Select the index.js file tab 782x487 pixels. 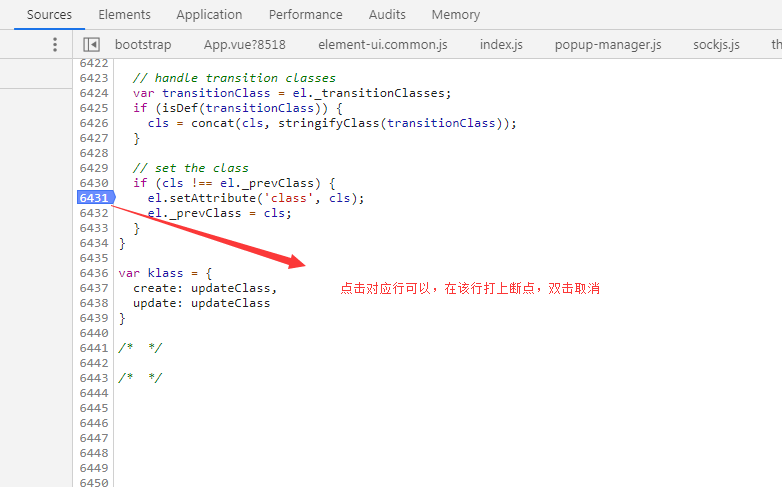point(501,44)
